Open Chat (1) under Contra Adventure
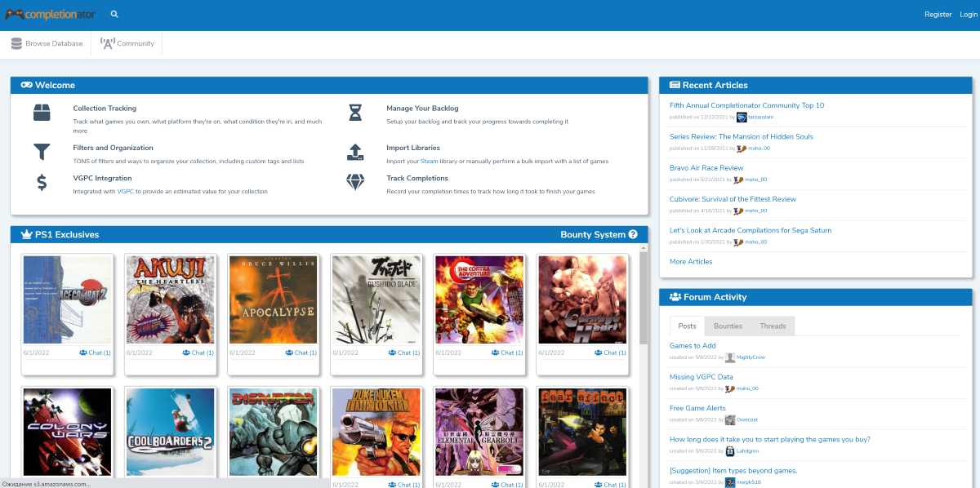The width and height of the screenshot is (980, 488). click(506, 353)
